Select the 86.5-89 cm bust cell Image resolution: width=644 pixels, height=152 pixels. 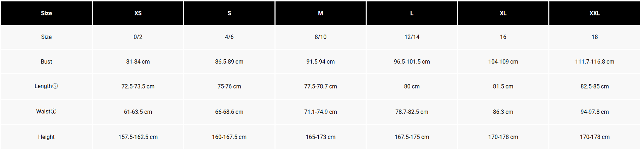229,62
